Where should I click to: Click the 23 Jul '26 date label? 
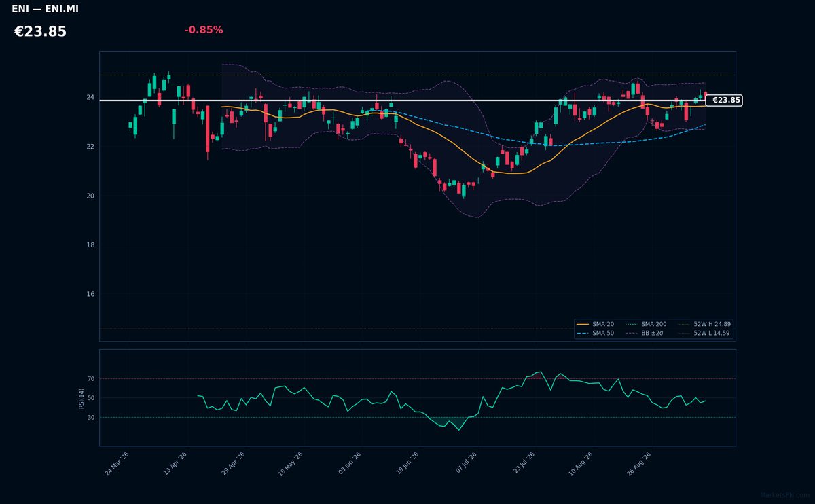tap(524, 463)
